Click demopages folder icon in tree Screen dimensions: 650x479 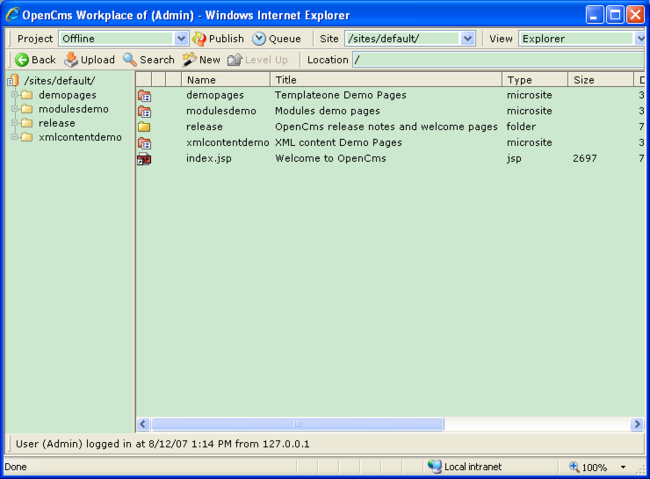[x=27, y=95]
